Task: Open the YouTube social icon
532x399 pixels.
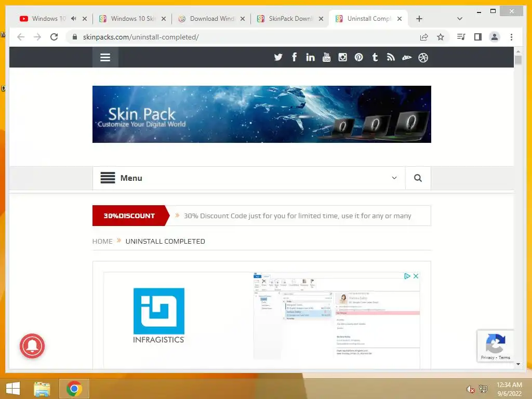Action: click(326, 57)
